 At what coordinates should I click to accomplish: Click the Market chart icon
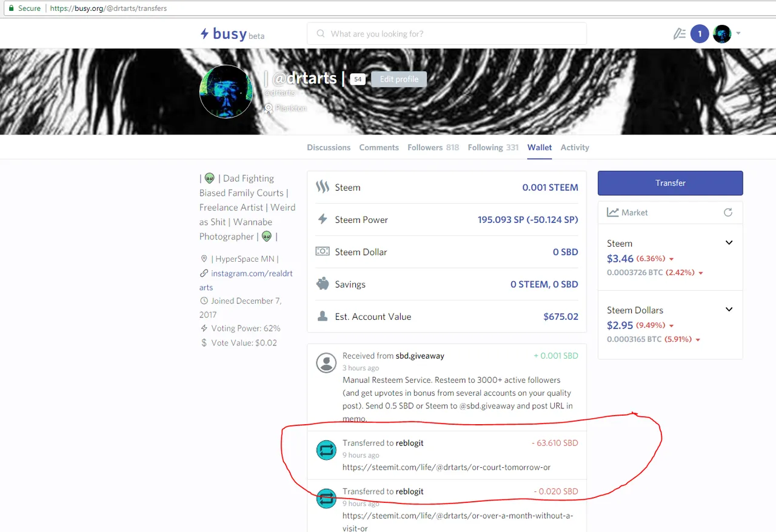pos(613,213)
